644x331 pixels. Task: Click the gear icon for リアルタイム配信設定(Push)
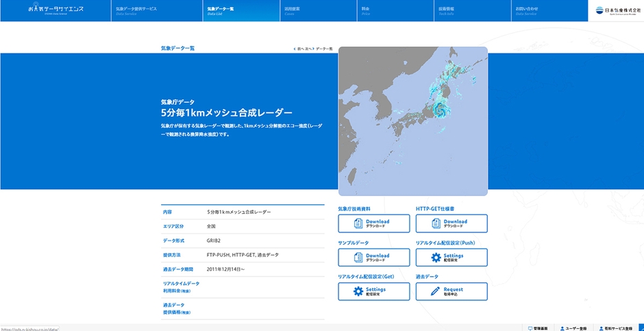point(436,258)
